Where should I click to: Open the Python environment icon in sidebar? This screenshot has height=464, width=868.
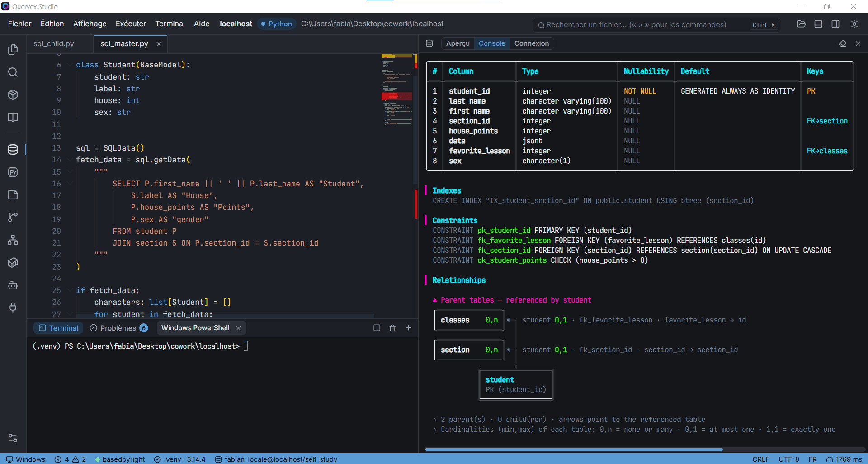click(x=13, y=172)
